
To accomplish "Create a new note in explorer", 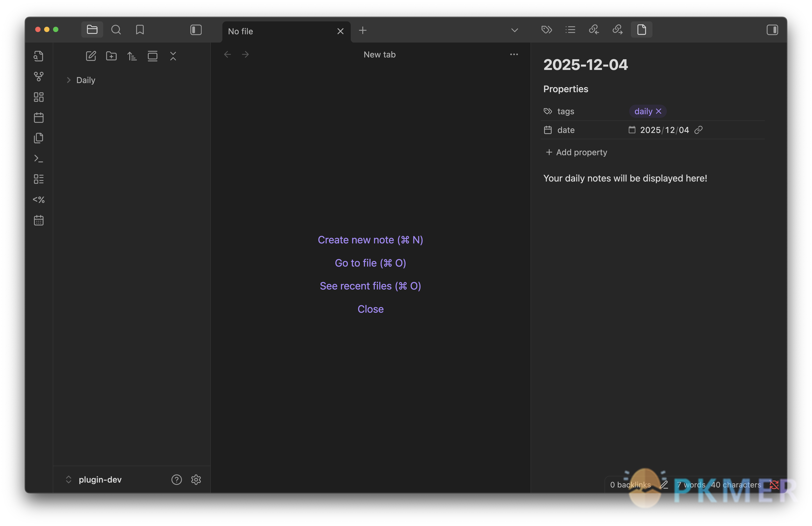I will 91,56.
